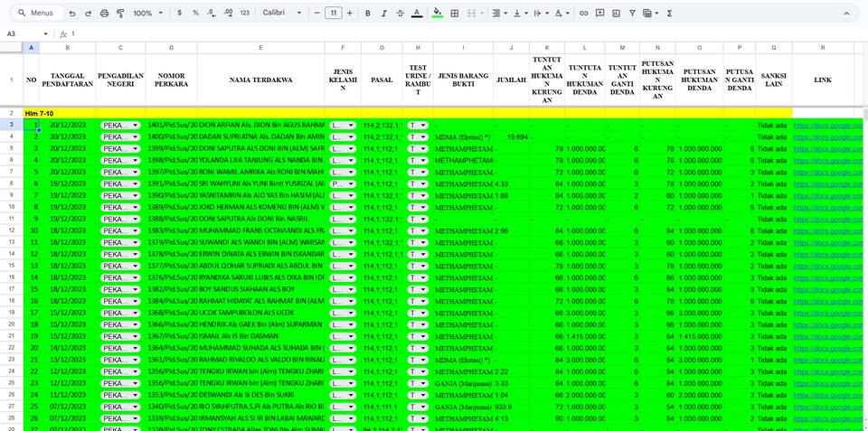Activate the paint format tool
The height and width of the screenshot is (431, 868).
120,13
